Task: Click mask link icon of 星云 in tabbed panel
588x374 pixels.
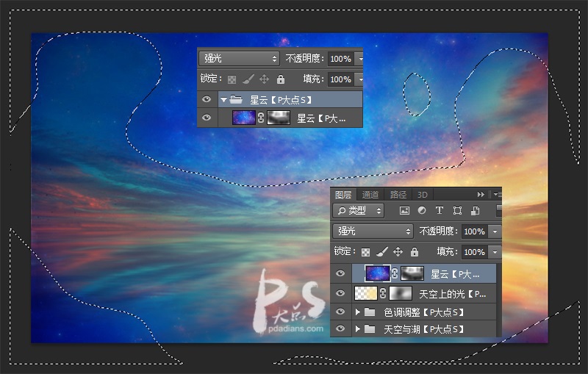Action: pos(395,273)
